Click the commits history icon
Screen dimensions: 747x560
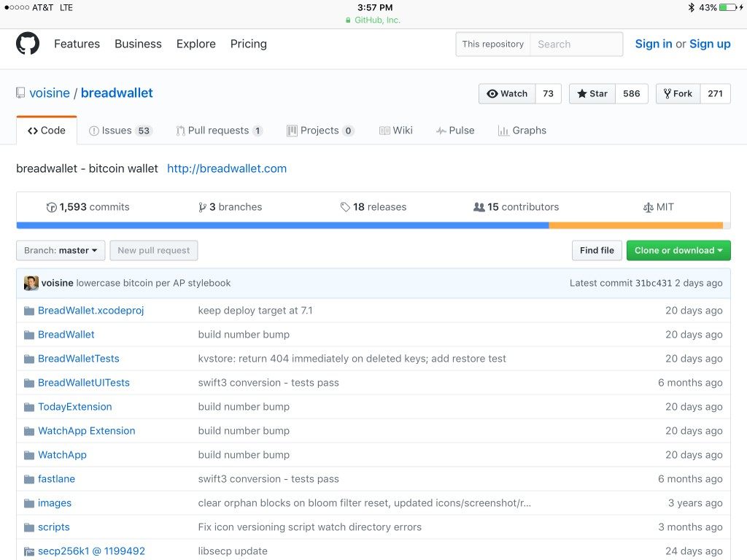coord(51,207)
